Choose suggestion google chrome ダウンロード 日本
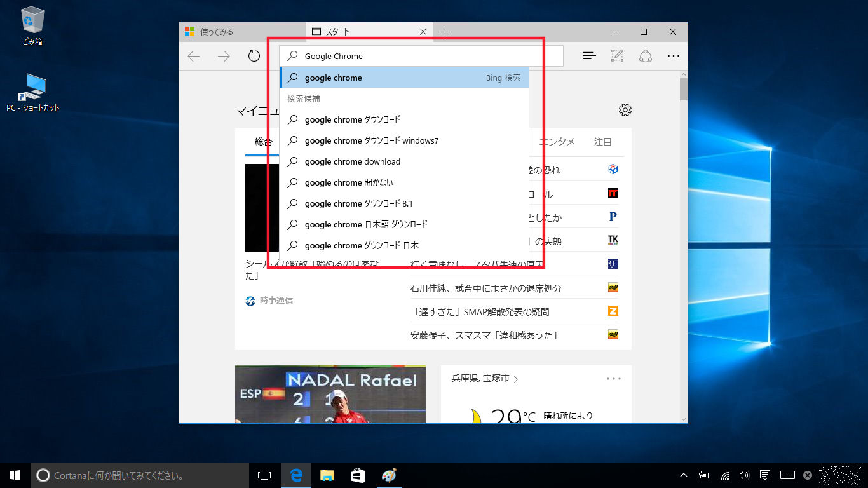Screen dimensions: 868x488 [x=404, y=245]
